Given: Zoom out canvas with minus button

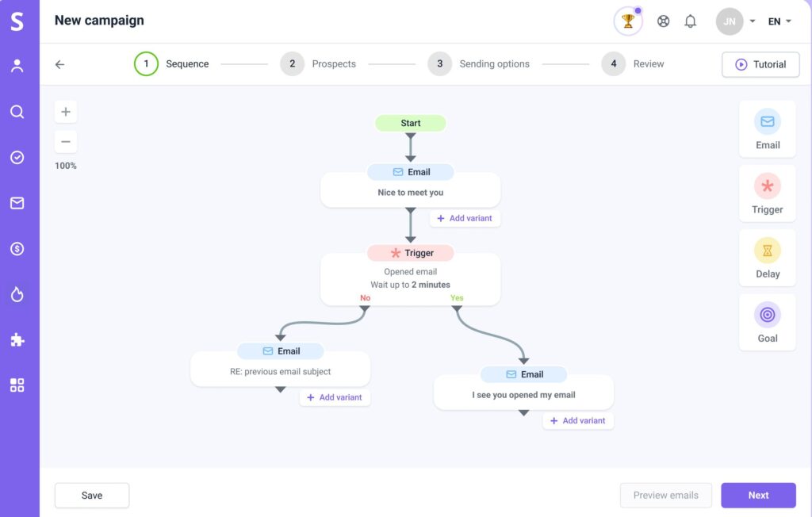Looking at the screenshot, I should 66,141.
